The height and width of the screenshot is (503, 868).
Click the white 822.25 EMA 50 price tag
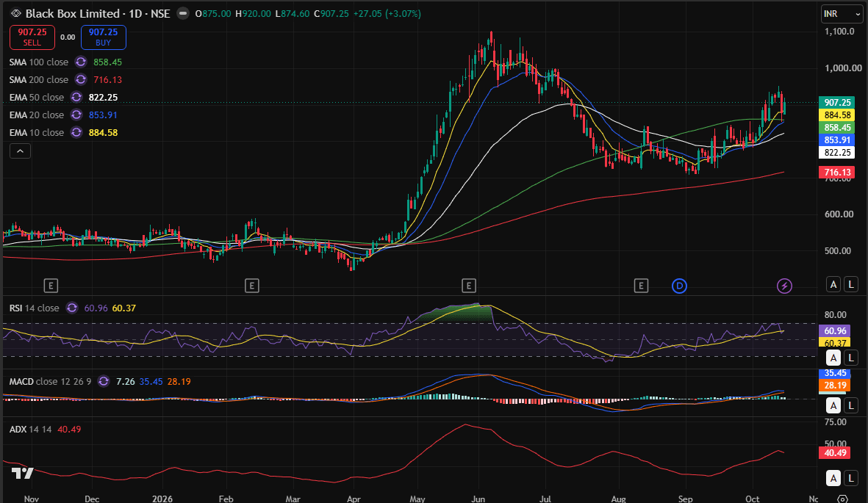836,153
